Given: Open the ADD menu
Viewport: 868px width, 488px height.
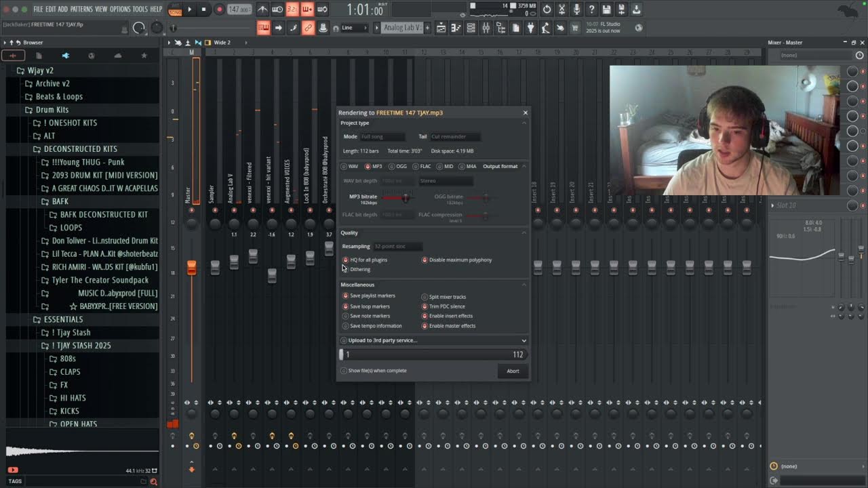Looking at the screenshot, I should [63, 9].
